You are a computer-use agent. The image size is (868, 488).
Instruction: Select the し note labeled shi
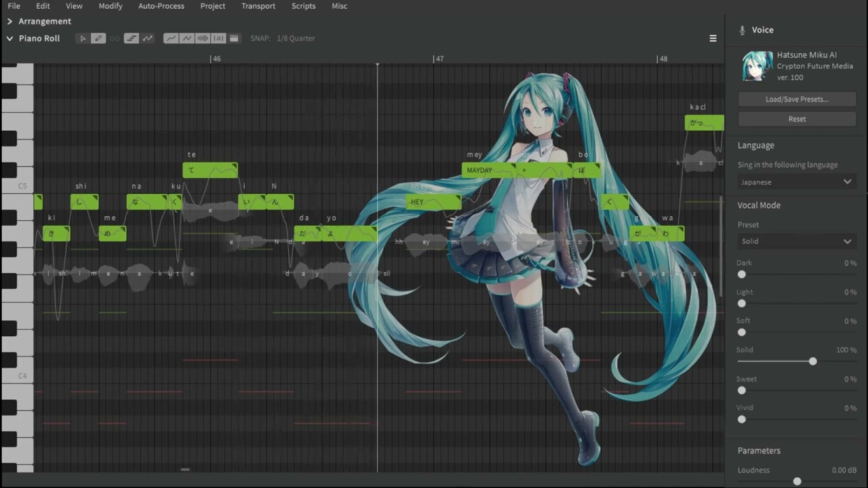tap(84, 202)
